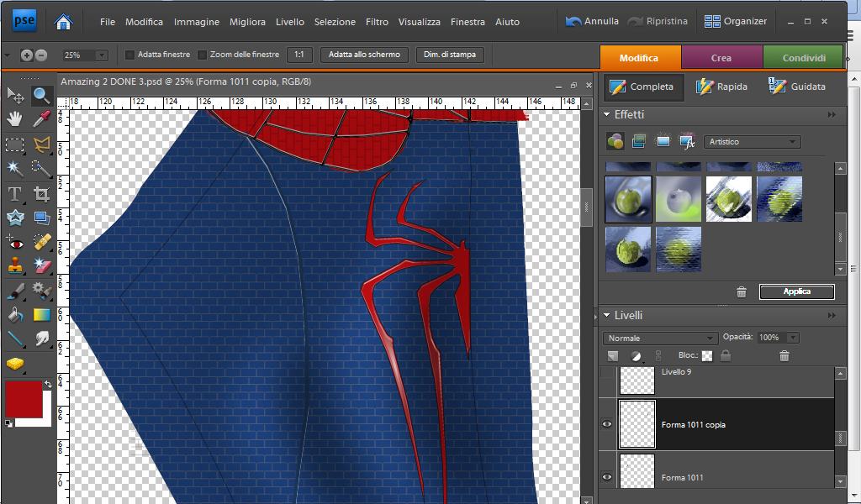Create a new layer in Livelli panel
861x504 pixels.
[613, 356]
